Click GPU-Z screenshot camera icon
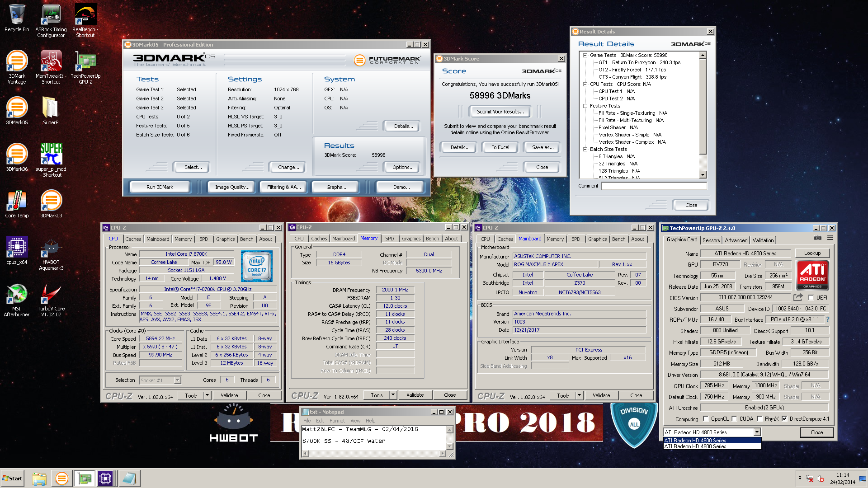 pos(817,238)
